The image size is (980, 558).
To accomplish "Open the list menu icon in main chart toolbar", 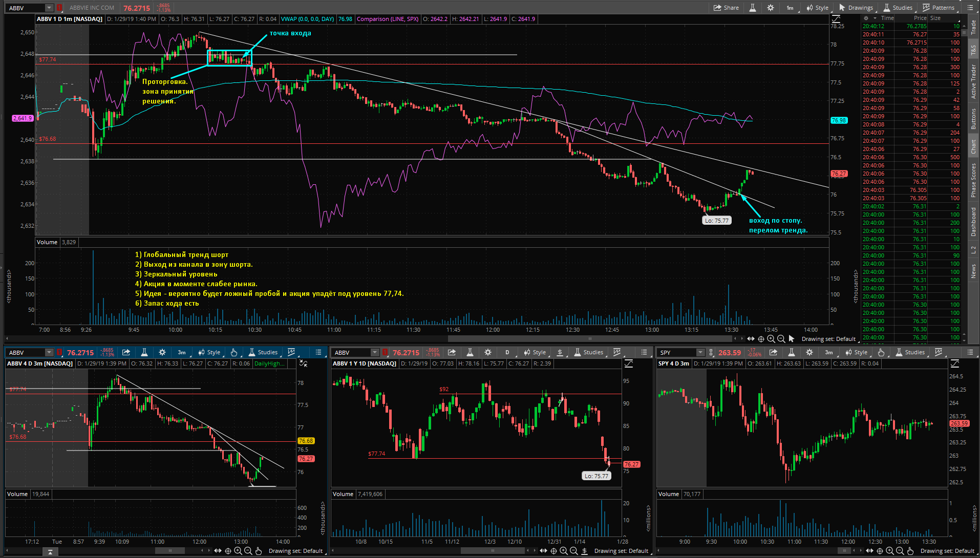I will point(970,8).
